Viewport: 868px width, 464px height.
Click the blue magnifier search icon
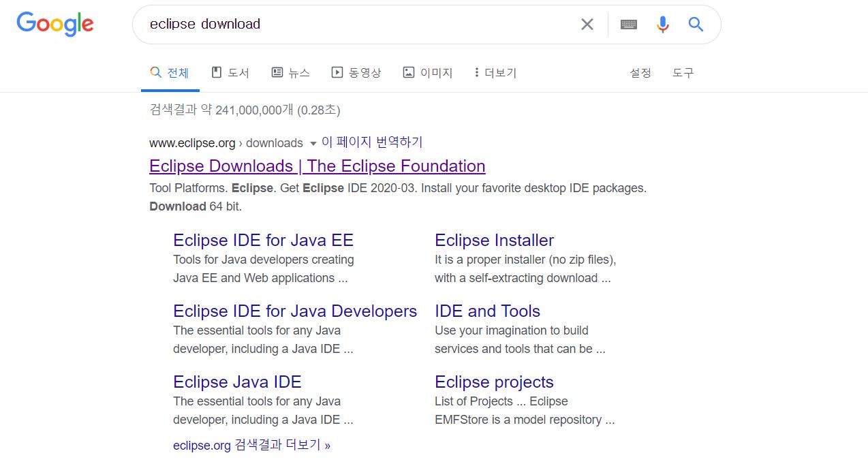pos(696,25)
